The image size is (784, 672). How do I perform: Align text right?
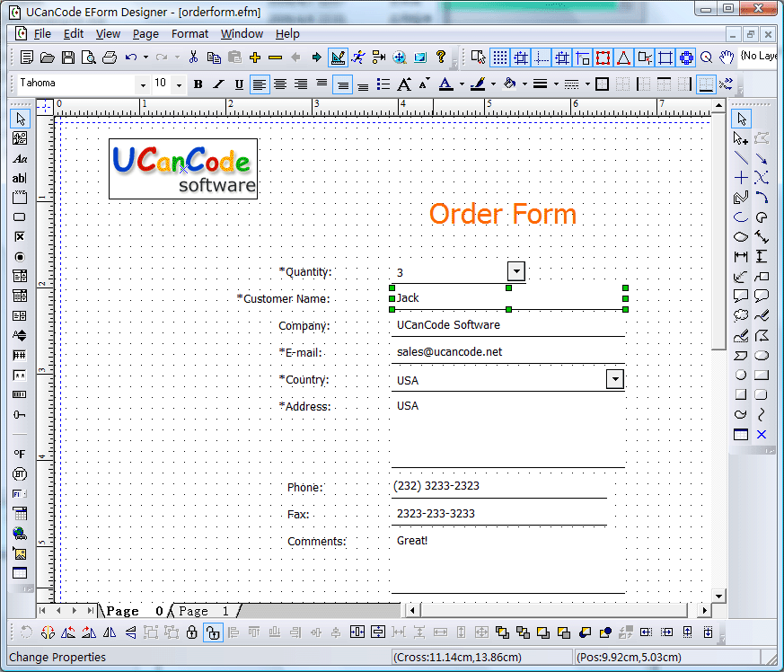pos(301,84)
